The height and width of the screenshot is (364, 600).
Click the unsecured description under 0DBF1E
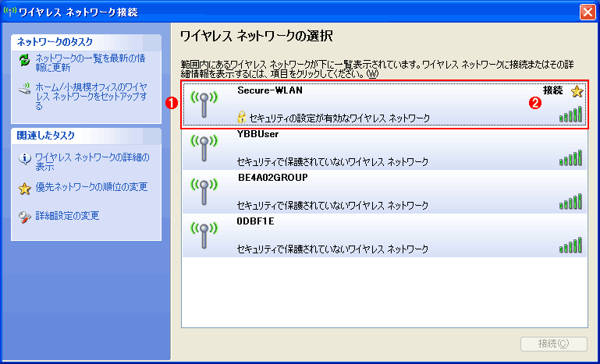332,249
